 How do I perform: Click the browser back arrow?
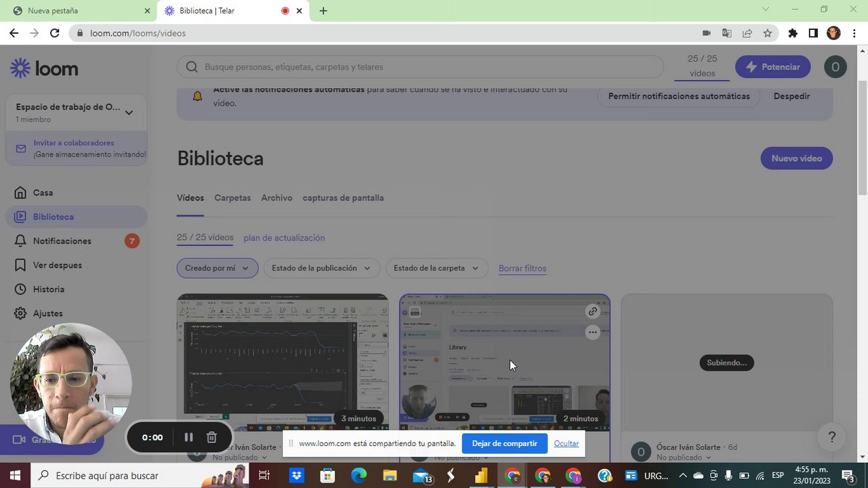click(14, 33)
